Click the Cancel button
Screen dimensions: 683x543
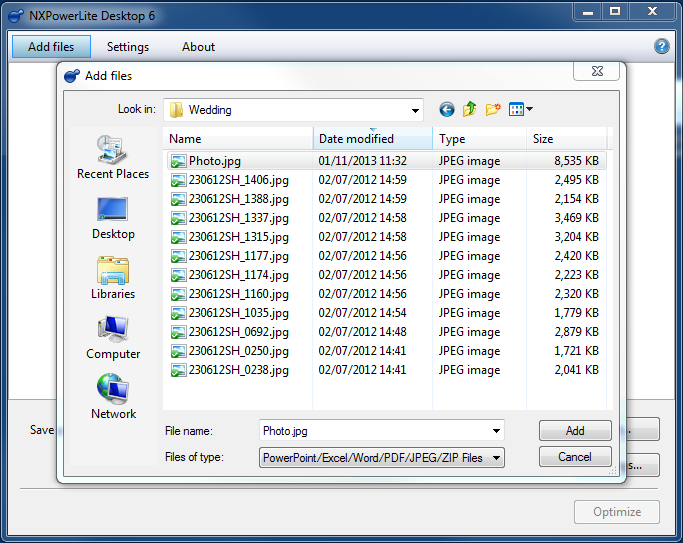pyautogui.click(x=575, y=457)
